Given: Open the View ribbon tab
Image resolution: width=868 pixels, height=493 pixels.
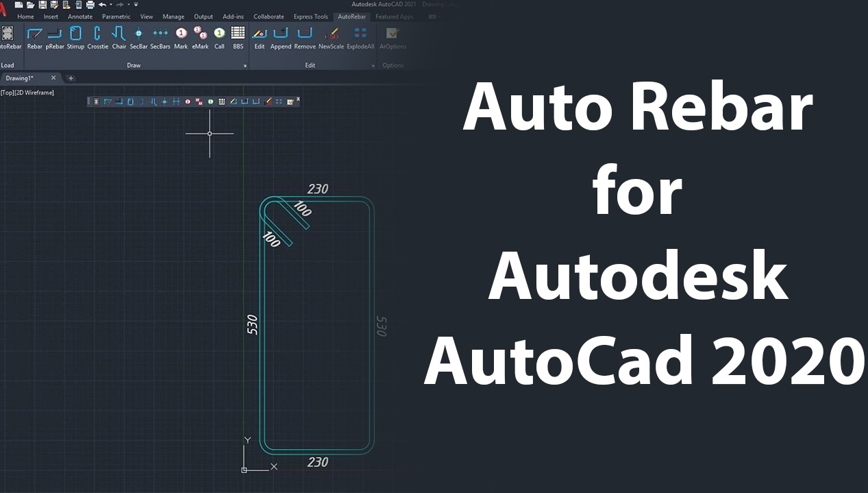Looking at the screenshot, I should [x=147, y=16].
